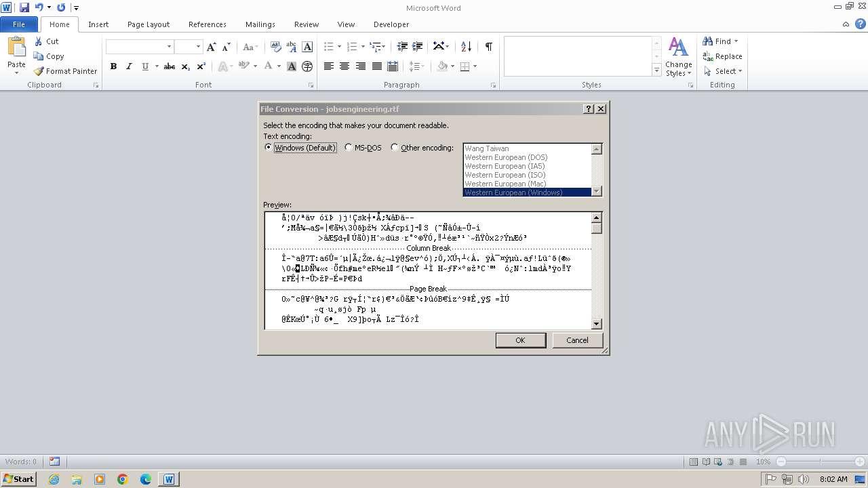This screenshot has width=868, height=488.
Task: Expand the Styles gallery More arrow
Action: 656,70
